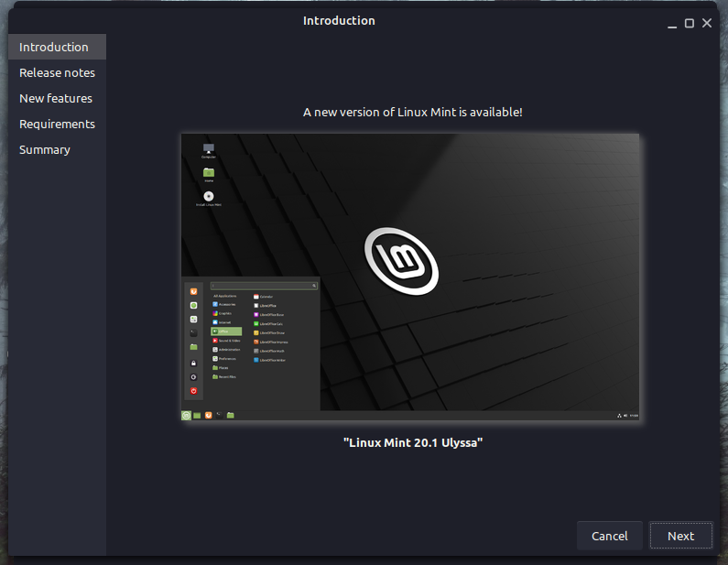
Task: Go to New features page
Action: (x=57, y=98)
